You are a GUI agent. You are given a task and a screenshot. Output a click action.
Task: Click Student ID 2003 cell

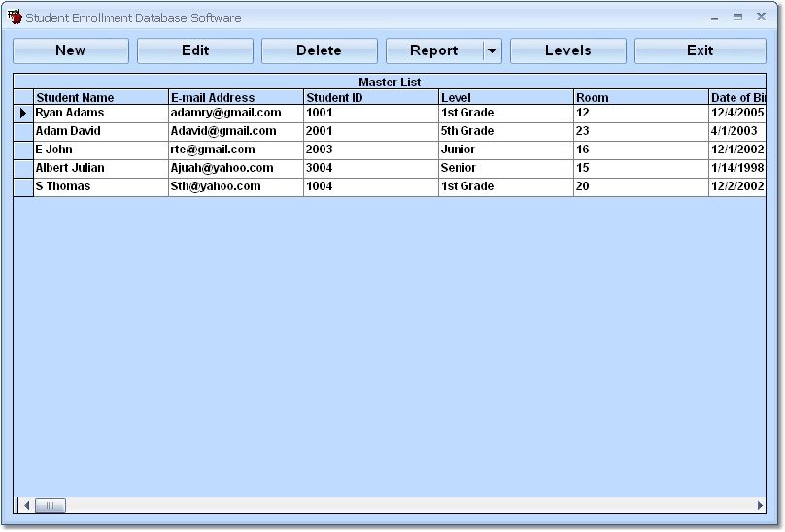[371, 150]
